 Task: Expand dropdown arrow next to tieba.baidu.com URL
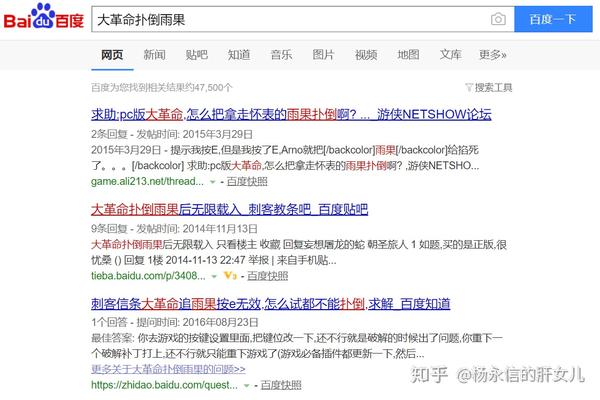(214, 276)
